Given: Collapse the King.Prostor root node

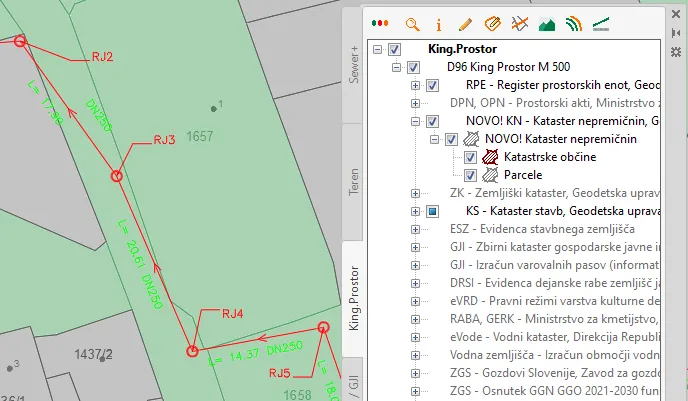Looking at the screenshot, I should (377, 49).
